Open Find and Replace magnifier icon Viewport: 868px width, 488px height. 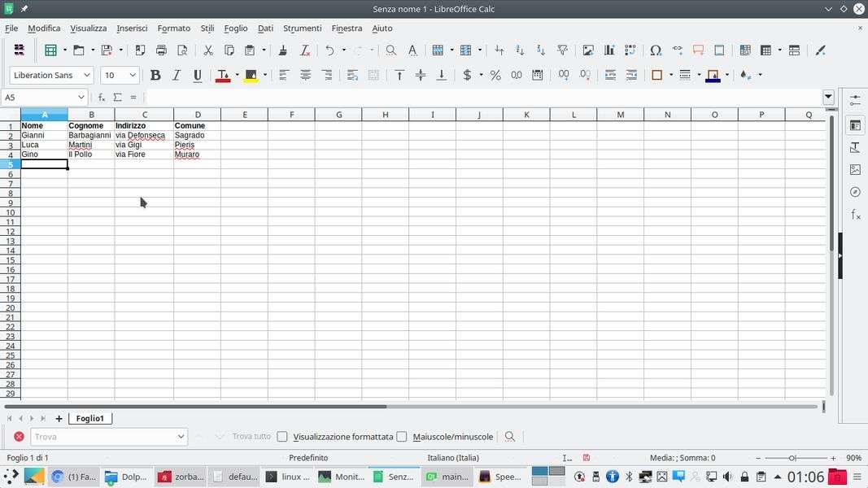coord(390,50)
